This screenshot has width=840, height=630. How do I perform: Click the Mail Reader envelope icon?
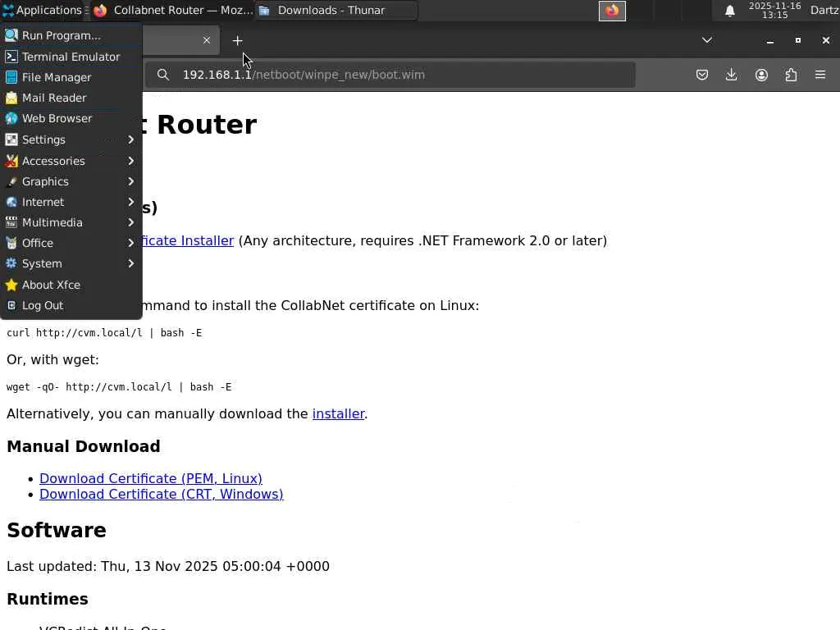click(11, 98)
